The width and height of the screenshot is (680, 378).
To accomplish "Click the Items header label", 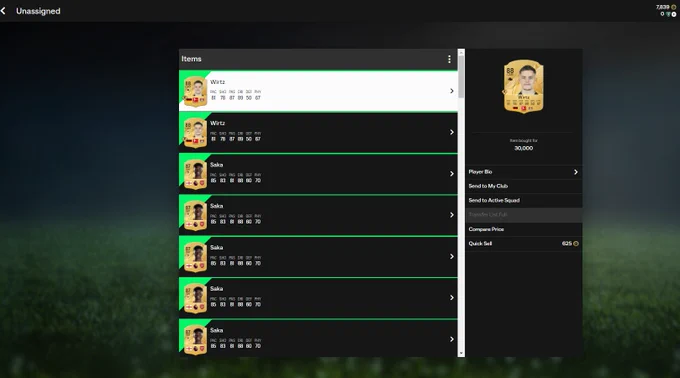I will pos(191,59).
